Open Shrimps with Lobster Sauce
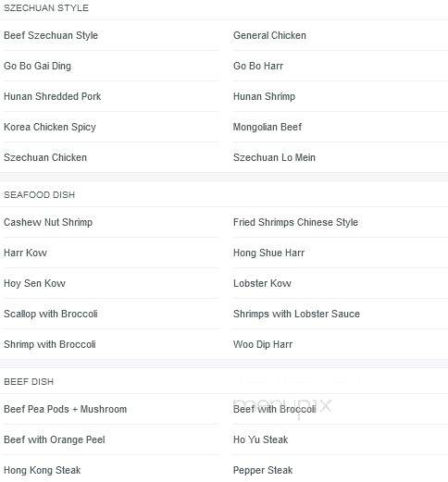The height and width of the screenshot is (482, 448). [x=296, y=314]
